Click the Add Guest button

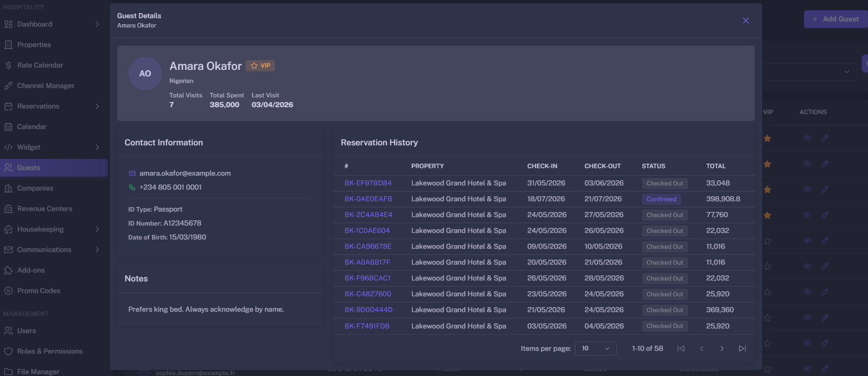[x=835, y=19]
